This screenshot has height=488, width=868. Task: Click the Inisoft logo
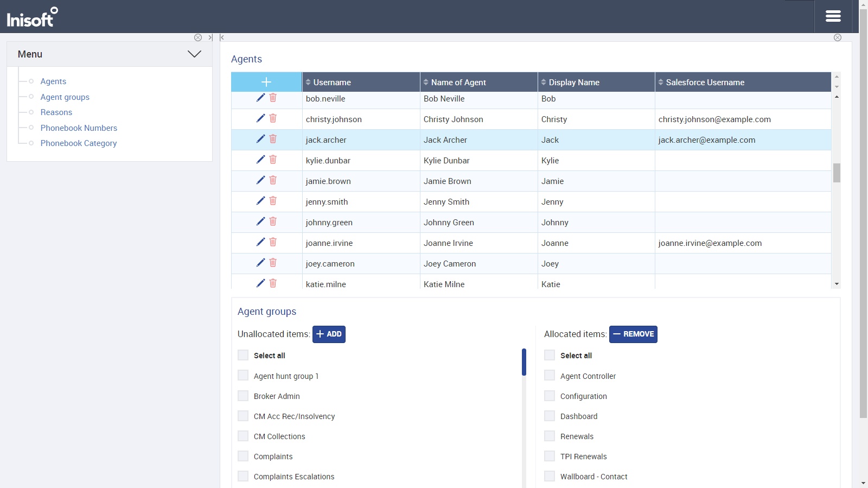pos(33,17)
